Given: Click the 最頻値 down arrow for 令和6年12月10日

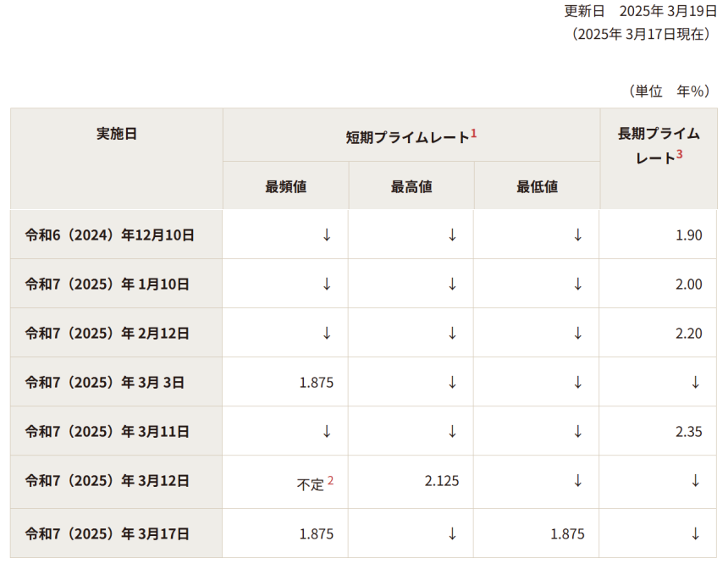Looking at the screenshot, I should [327, 235].
